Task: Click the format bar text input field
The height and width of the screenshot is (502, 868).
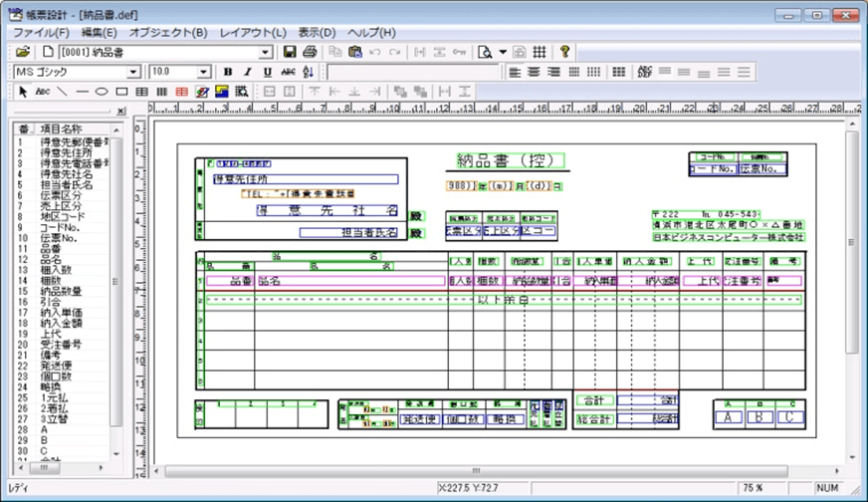Action: tap(412, 72)
